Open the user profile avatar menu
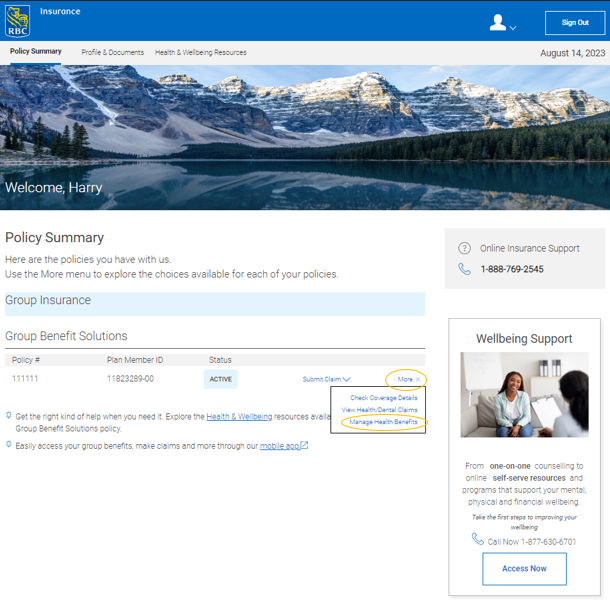Image resolution: width=610 pixels, height=605 pixels. point(498,22)
